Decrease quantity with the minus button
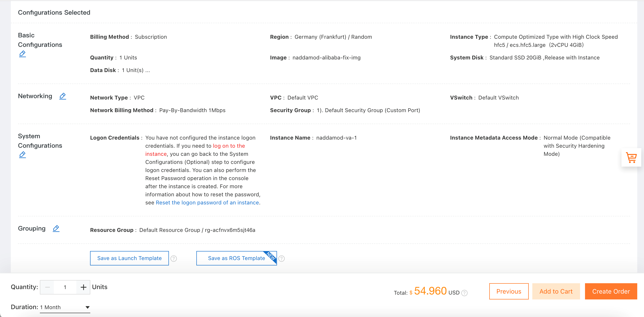Viewport: 644px width, 317px height. coord(48,287)
